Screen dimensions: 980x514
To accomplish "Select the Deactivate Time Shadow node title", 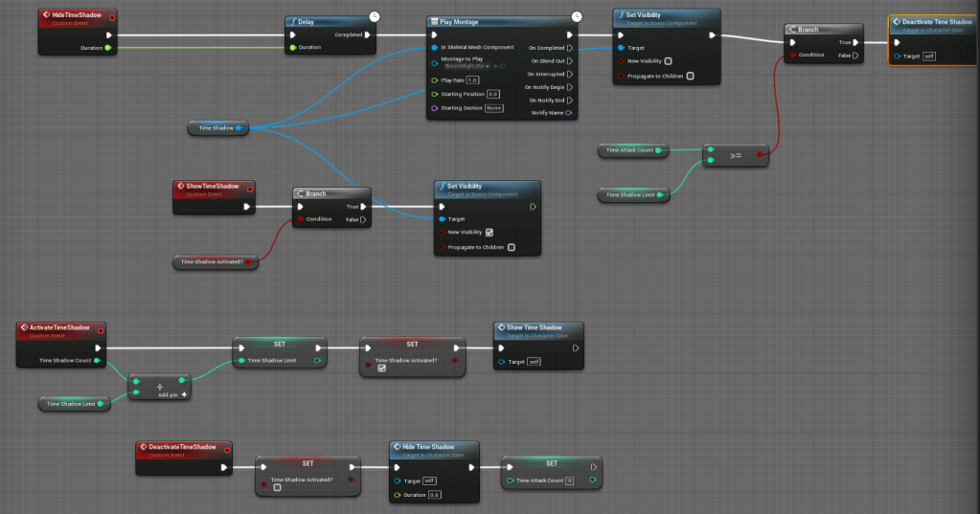I will (936, 22).
